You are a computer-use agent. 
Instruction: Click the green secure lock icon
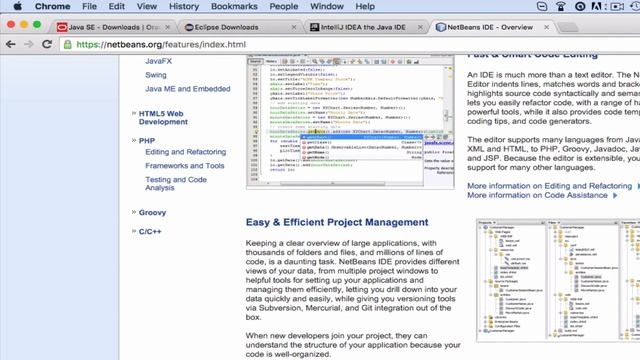[x=68, y=44]
